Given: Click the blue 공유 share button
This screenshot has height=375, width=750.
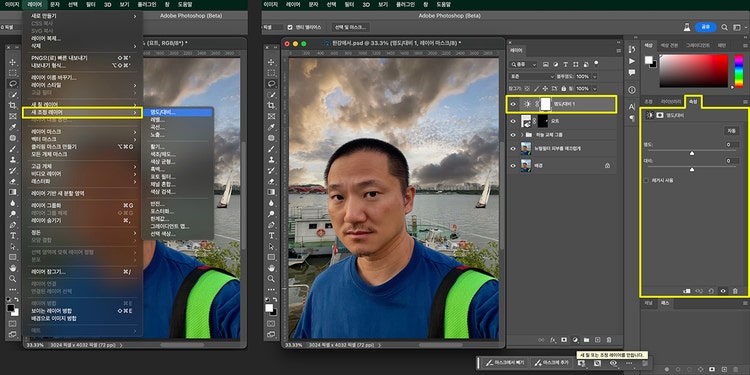Looking at the screenshot, I should 706,27.
